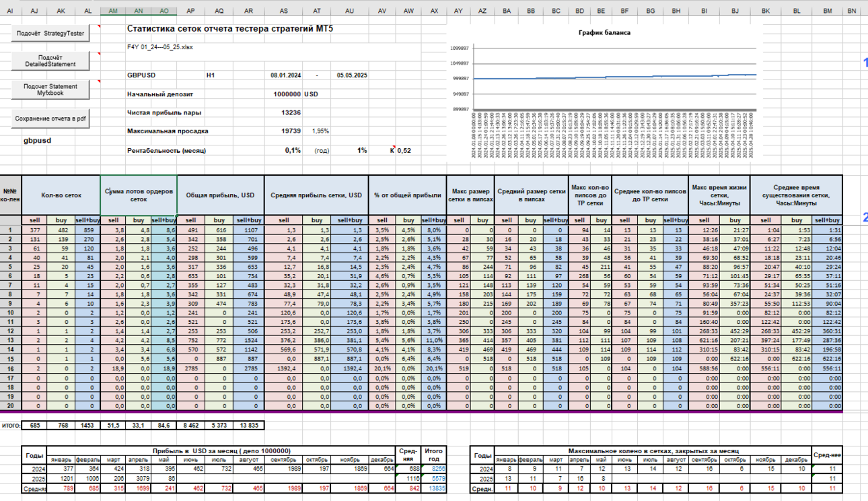The height and width of the screenshot is (501, 868).
Task: Select max lifetime cell 588:56
Action: coord(704,369)
